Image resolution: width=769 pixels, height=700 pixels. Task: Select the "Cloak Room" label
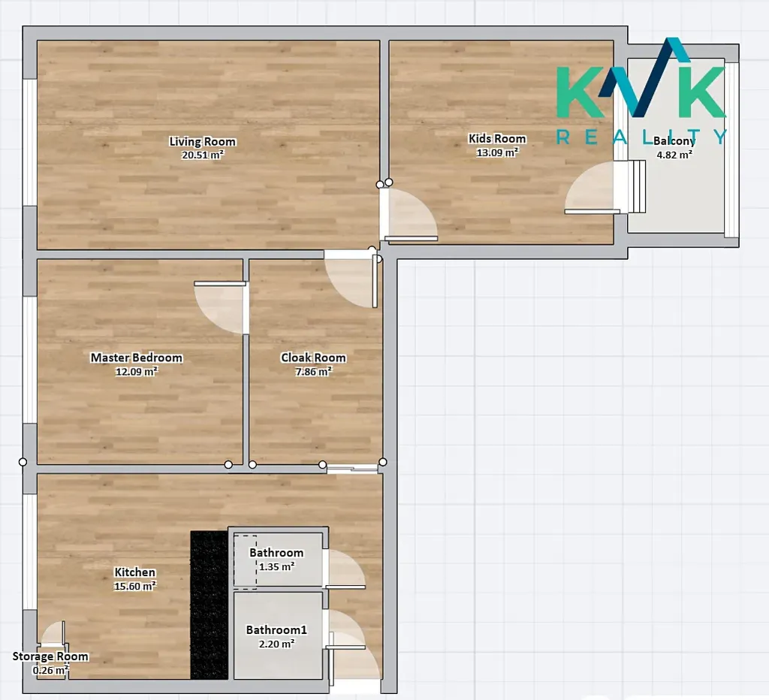pyautogui.click(x=313, y=358)
